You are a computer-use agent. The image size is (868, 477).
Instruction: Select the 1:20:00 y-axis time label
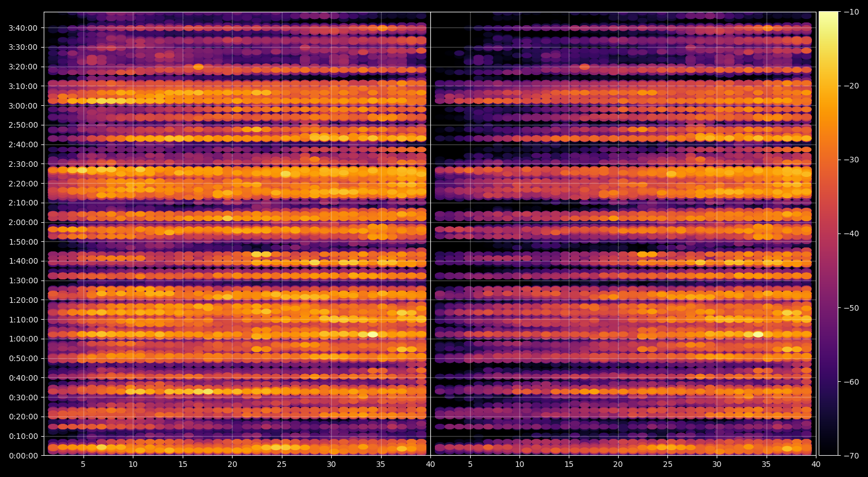[x=23, y=300]
